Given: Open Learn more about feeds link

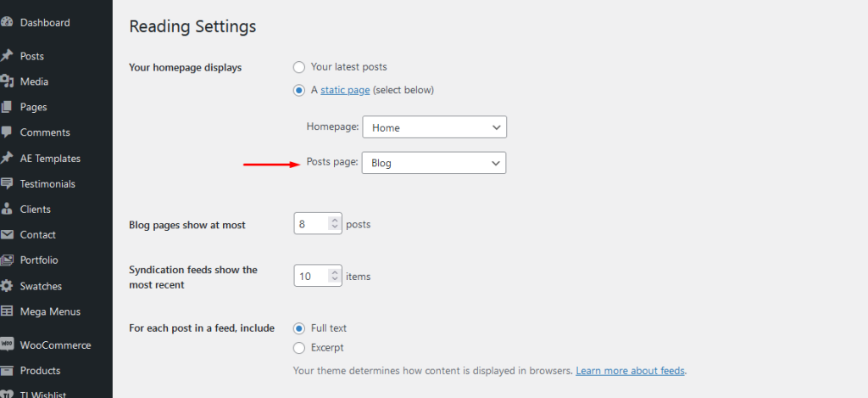Looking at the screenshot, I should pos(630,370).
